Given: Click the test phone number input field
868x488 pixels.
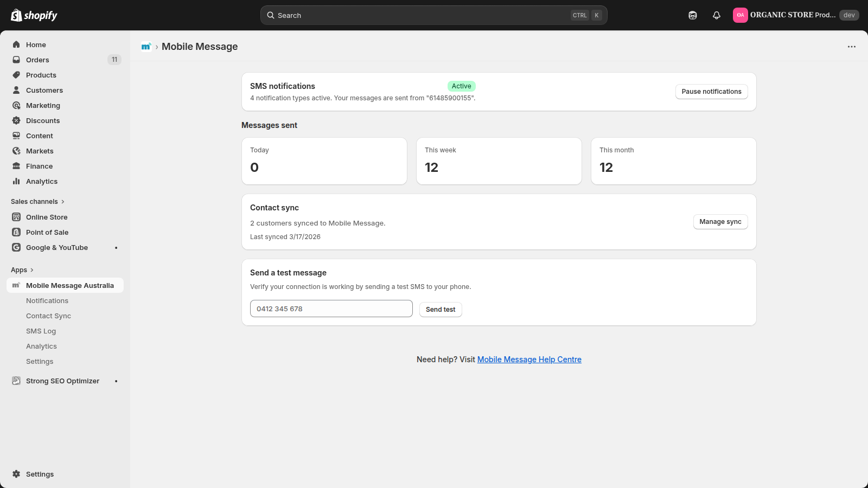Looking at the screenshot, I should 331,309.
